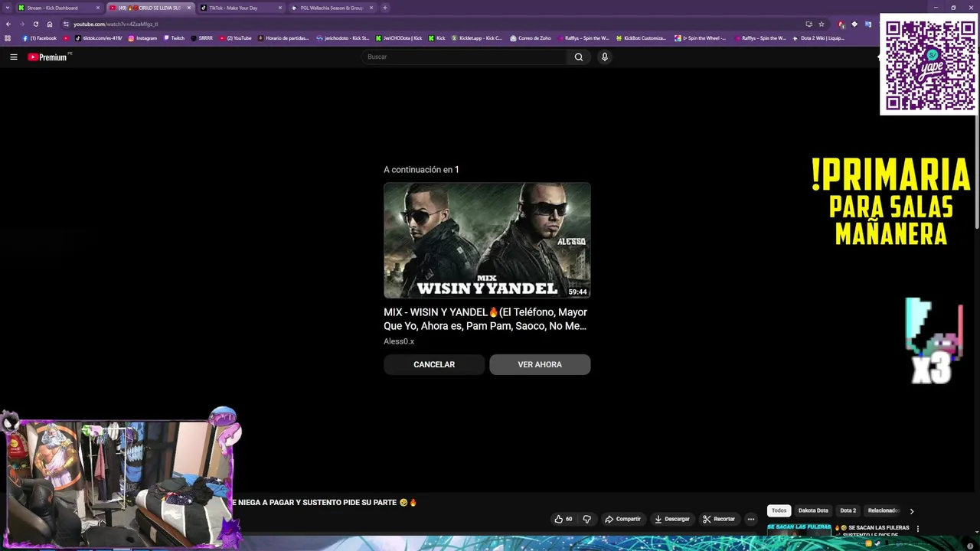Open the jerichodoto - Kick bookmark

(x=343, y=38)
